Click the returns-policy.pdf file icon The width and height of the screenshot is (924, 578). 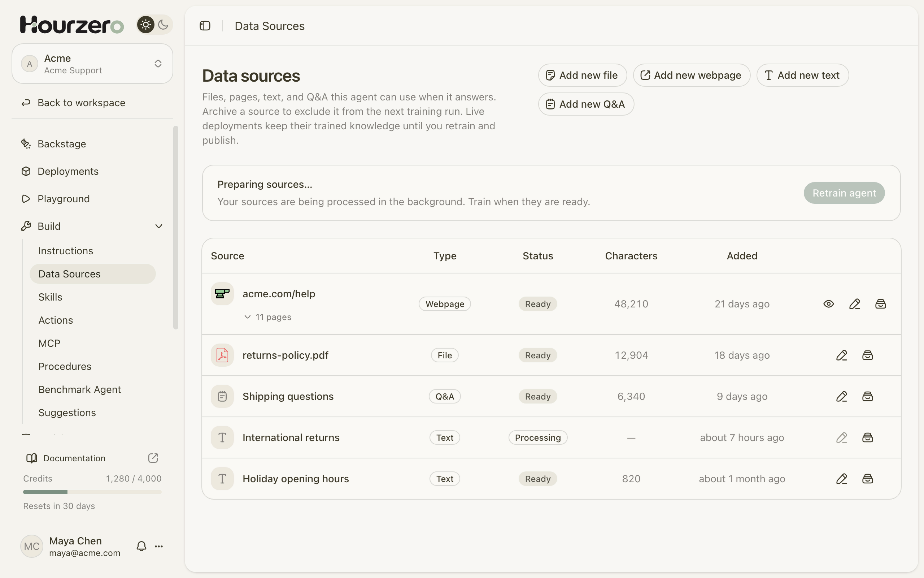coord(222,355)
